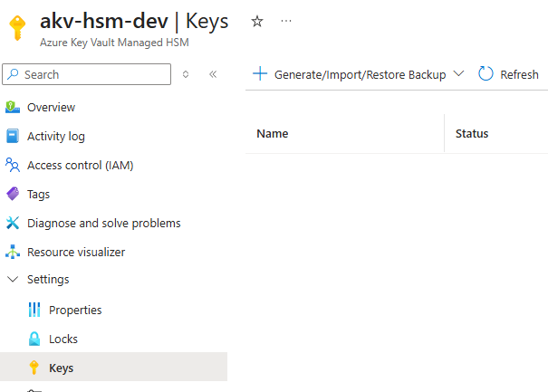This screenshot has width=548, height=392.
Task: Click the Diagnose and solve problems wrench icon
Action: pos(12,223)
